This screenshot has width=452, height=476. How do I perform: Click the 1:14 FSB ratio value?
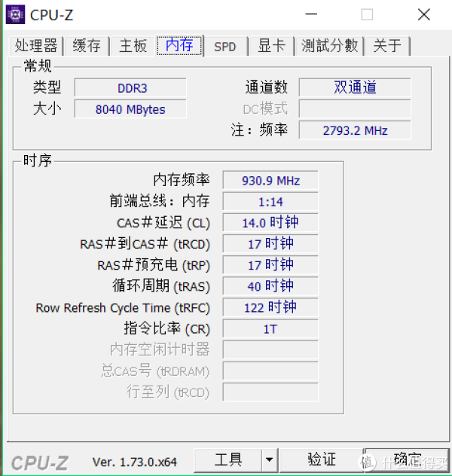[x=270, y=202]
